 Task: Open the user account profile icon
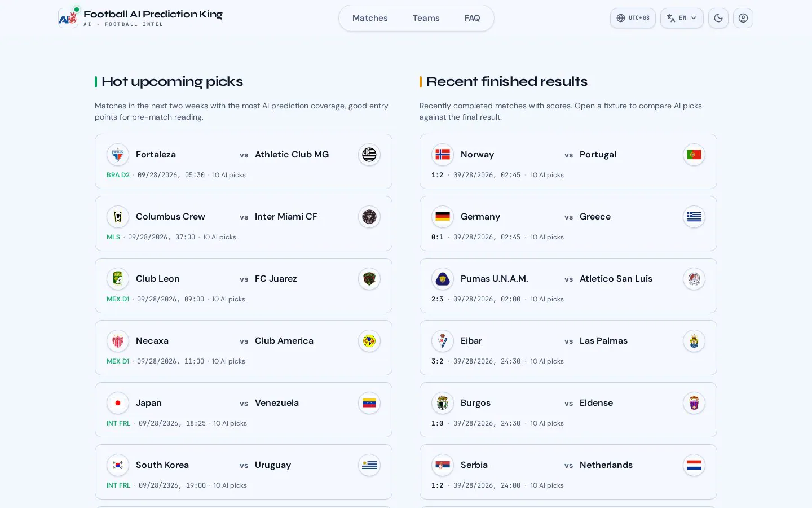coord(743,18)
